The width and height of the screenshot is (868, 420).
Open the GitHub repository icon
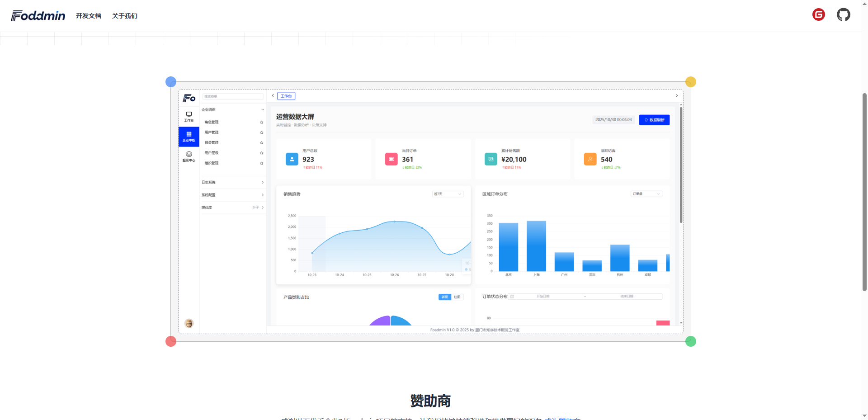[843, 15]
